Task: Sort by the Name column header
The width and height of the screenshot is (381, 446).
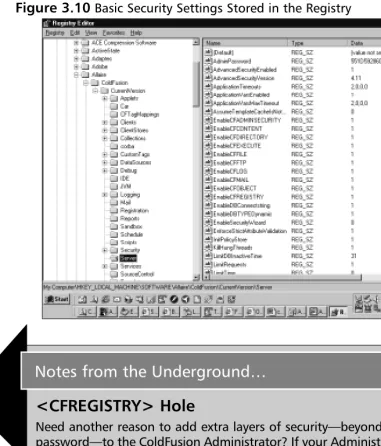Action: click(245, 43)
